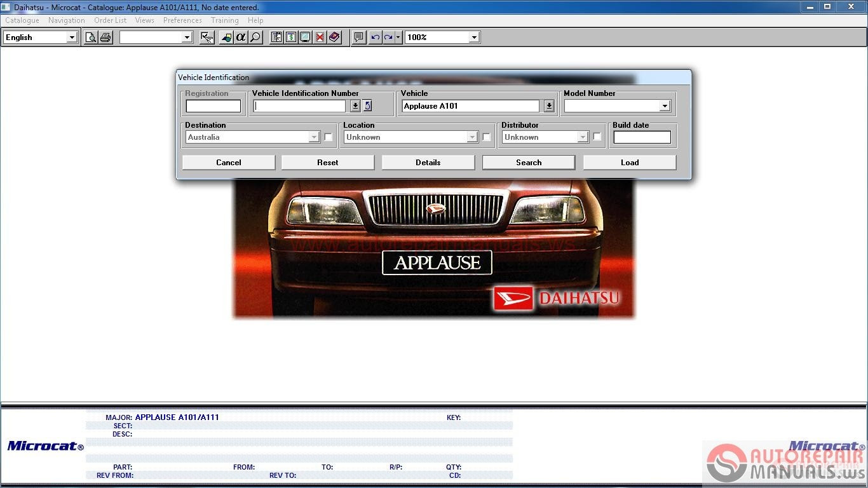Expand the Vehicle Identification Number list

click(x=356, y=106)
